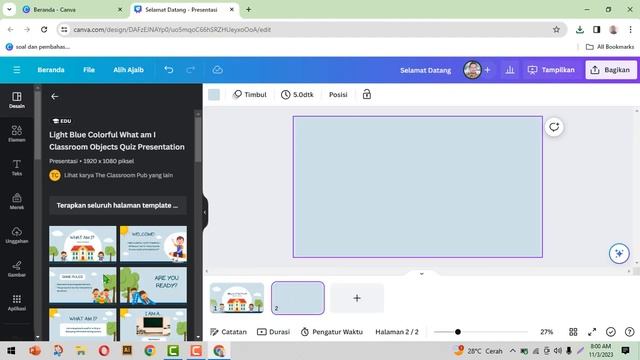Open the Desain sidebar tab
Screen dimensions: 640x360
coord(17,100)
